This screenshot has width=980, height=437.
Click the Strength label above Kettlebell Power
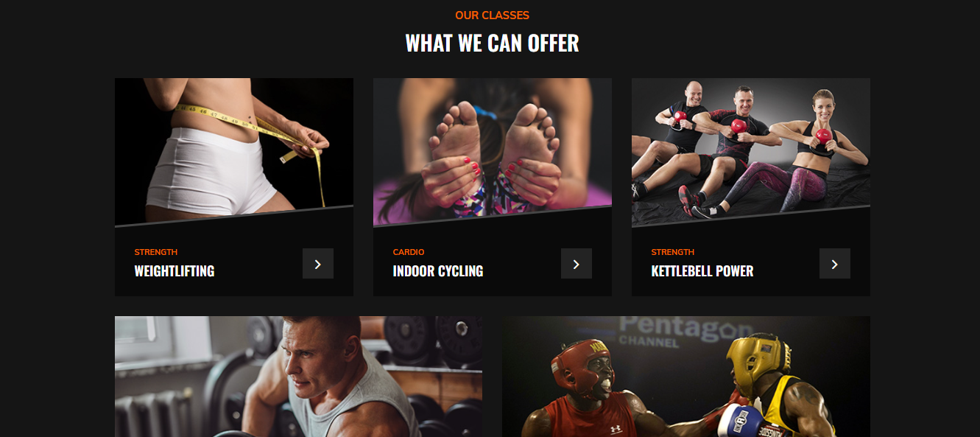click(x=673, y=252)
